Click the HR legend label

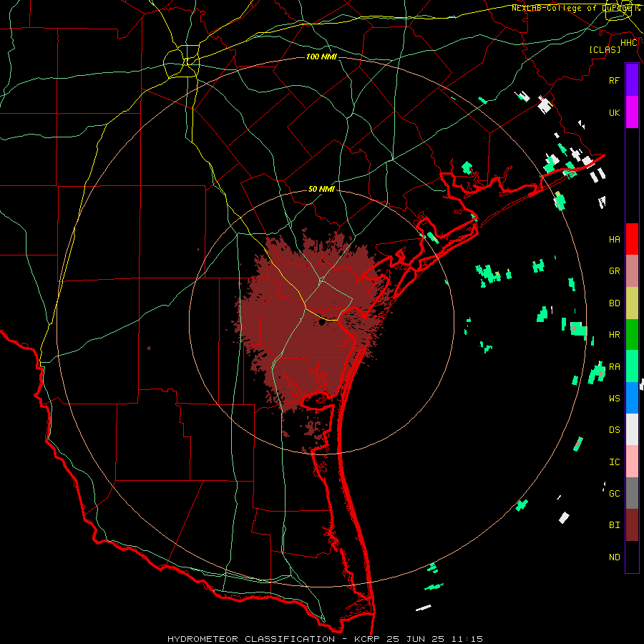point(615,335)
